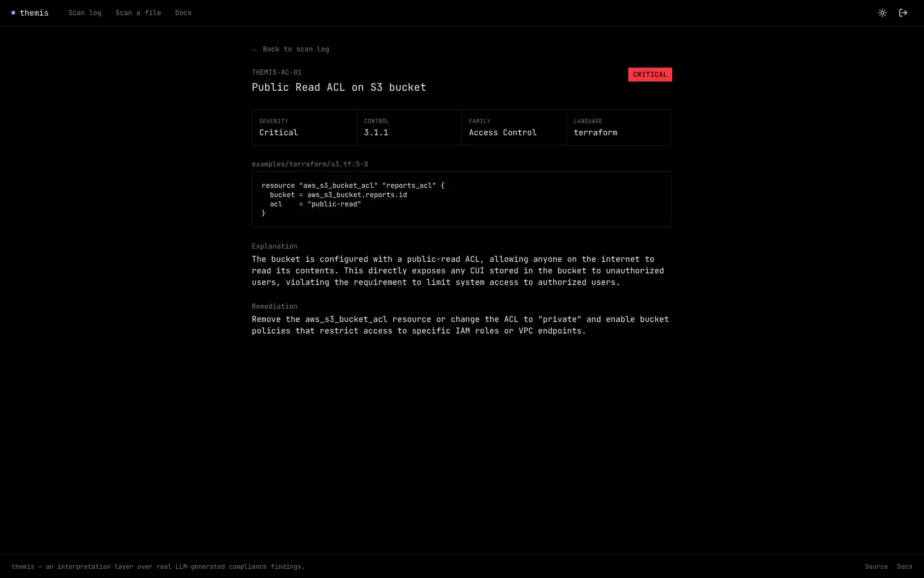Click the Source link in footer

click(x=876, y=566)
